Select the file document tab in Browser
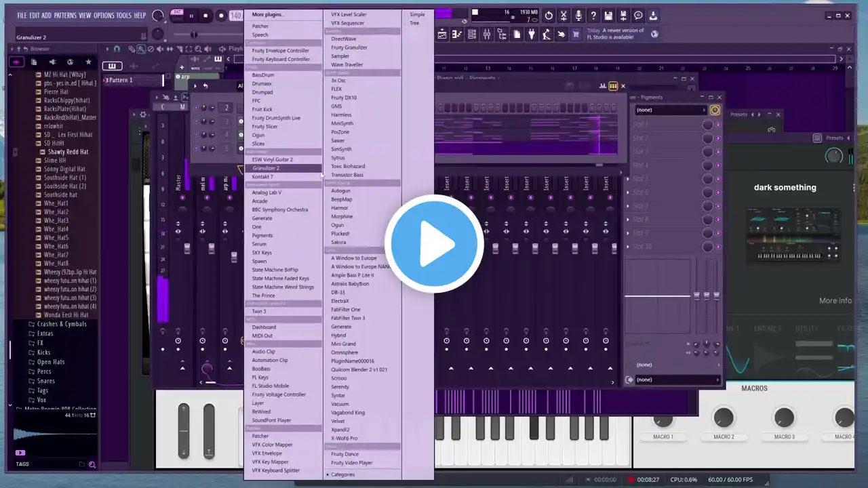868x488 pixels. [34, 62]
